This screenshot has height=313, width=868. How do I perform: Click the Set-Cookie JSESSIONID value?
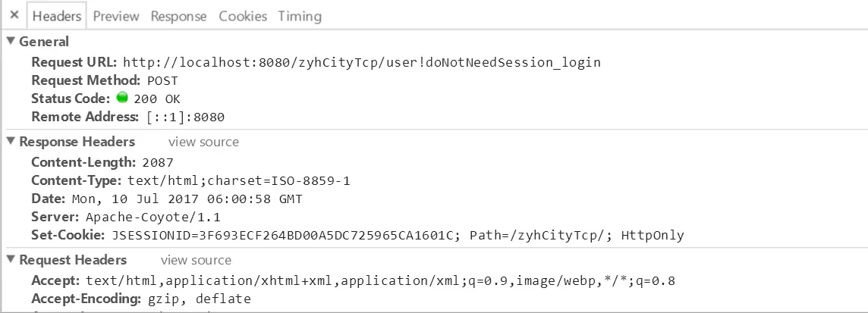[285, 235]
